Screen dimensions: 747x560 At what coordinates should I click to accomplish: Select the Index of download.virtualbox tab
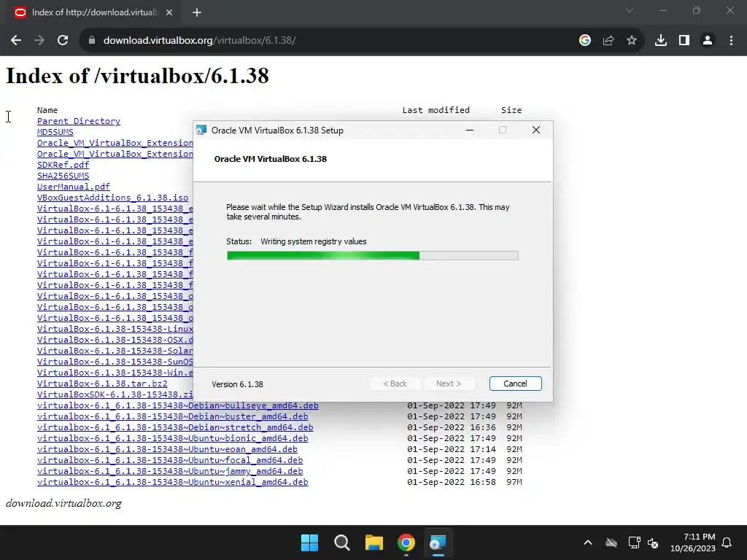[94, 12]
